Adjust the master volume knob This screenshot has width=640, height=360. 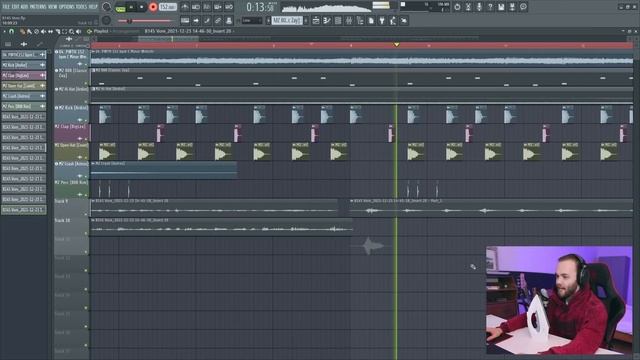(107, 7)
